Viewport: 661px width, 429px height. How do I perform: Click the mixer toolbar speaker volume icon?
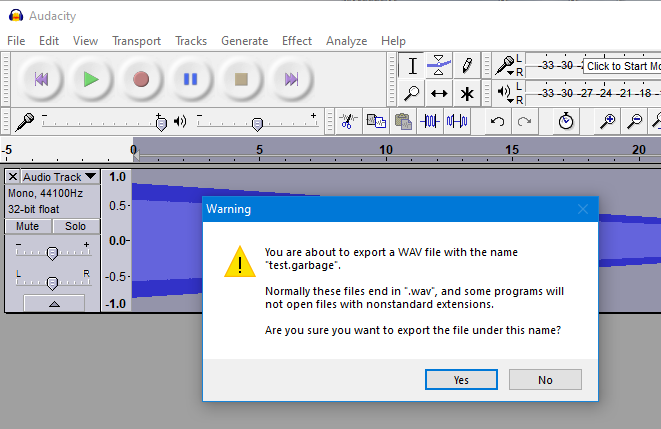(x=180, y=122)
